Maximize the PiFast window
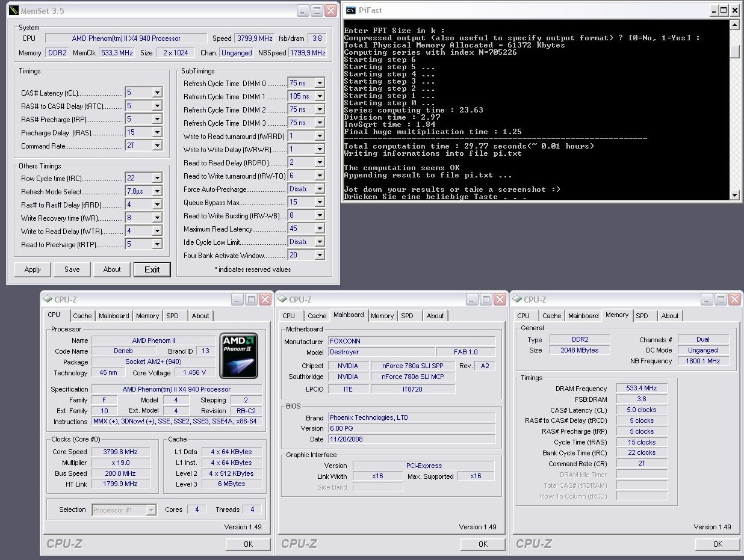This screenshot has height=560, width=744. [x=724, y=10]
